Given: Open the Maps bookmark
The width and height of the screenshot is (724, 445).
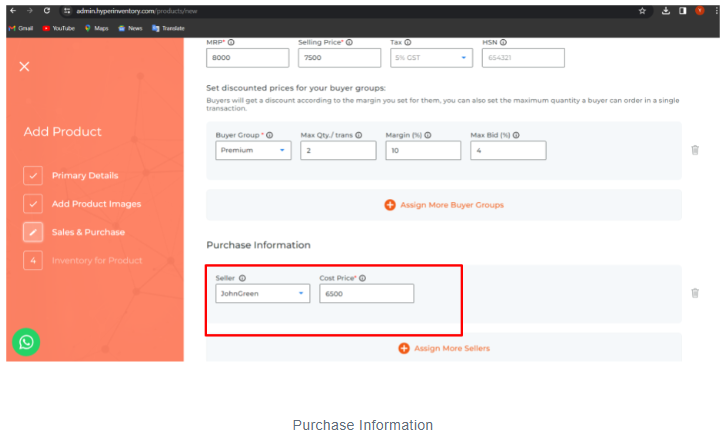Looking at the screenshot, I should (97, 28).
